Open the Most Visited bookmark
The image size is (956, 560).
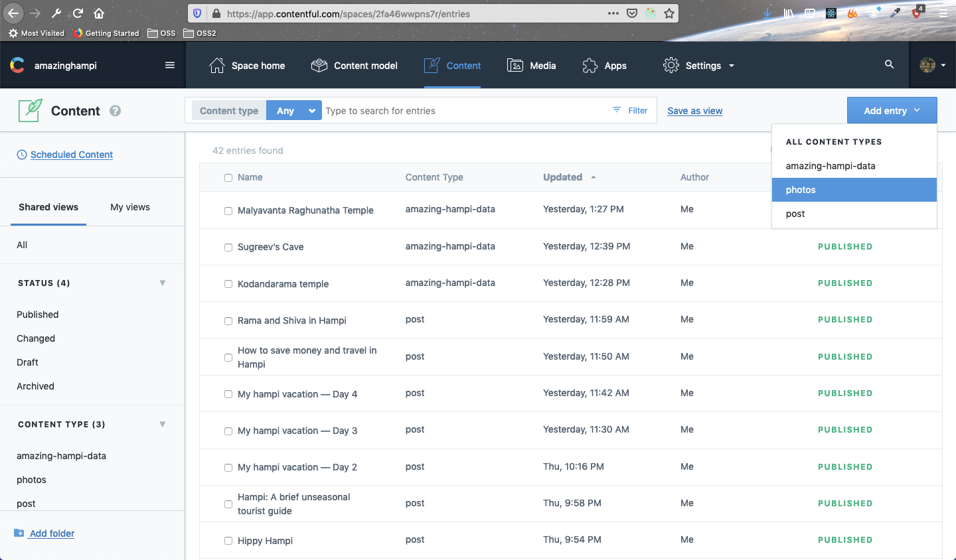click(37, 33)
